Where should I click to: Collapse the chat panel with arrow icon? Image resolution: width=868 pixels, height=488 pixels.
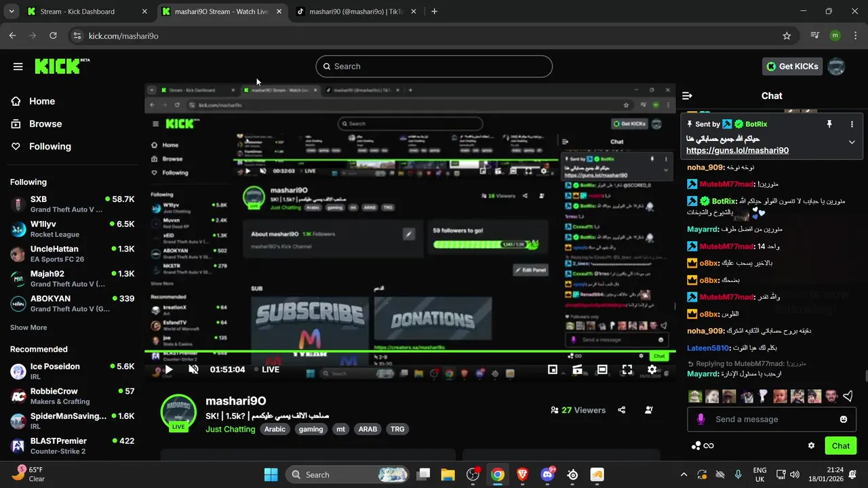(687, 96)
